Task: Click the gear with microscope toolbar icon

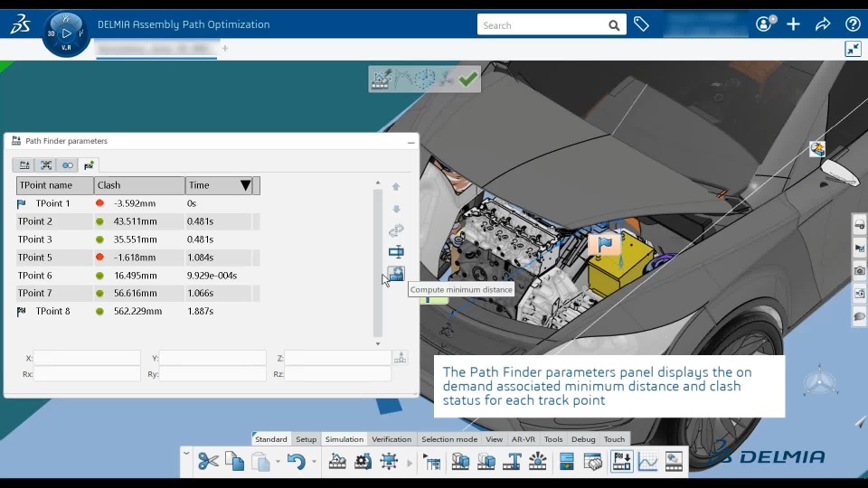Action: click(x=363, y=461)
